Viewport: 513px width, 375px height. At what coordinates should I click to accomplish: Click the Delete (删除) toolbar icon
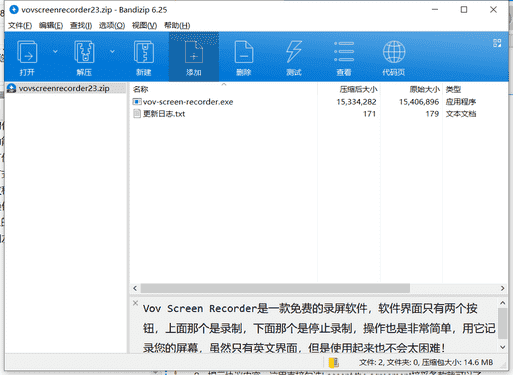pos(244,52)
